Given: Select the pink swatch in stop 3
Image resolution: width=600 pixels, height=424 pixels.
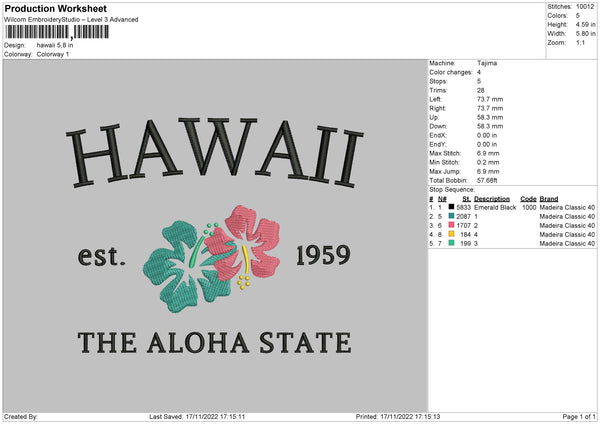Looking at the screenshot, I should pos(454,225).
